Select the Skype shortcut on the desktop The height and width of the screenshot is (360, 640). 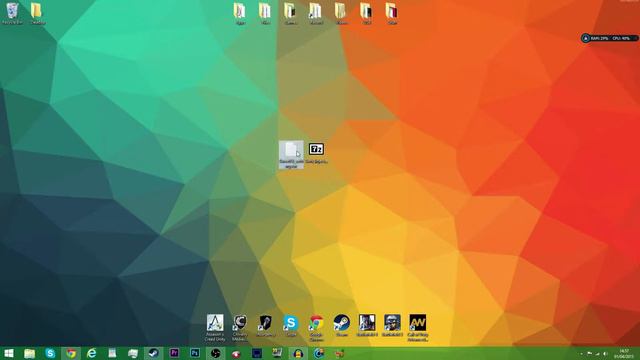click(291, 325)
